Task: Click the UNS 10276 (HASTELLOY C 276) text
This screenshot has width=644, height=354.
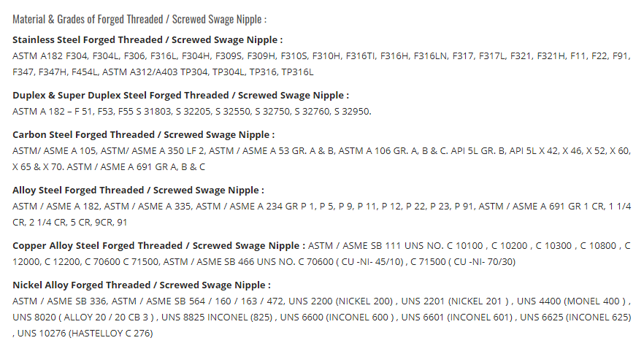Action: point(85,333)
